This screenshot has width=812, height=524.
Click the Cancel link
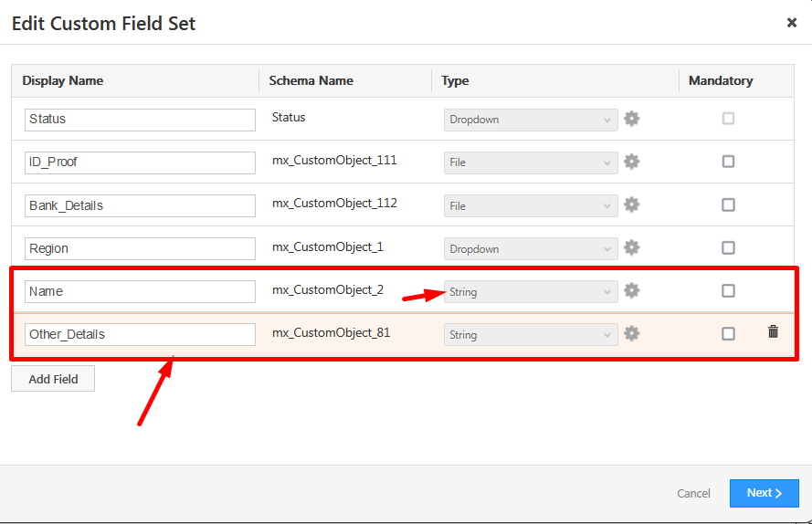693,494
